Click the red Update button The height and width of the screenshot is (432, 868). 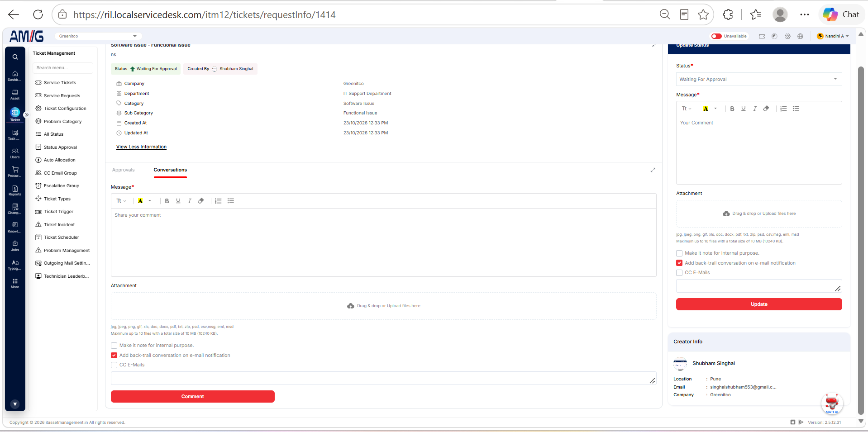(x=759, y=304)
